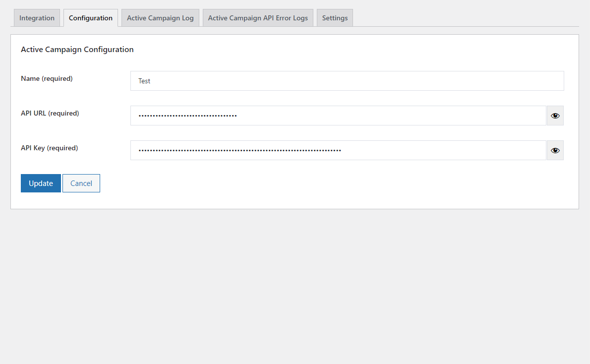Switch to the Integration tab
The image size is (590, 364).
click(x=37, y=18)
